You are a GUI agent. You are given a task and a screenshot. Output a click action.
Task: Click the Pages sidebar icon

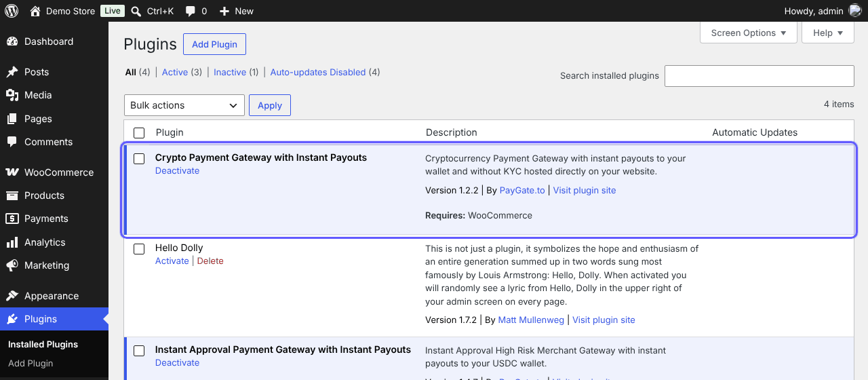(x=12, y=119)
